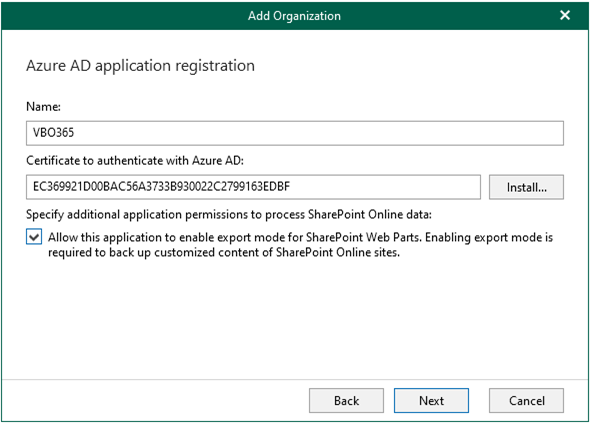Click blank space after the certificate thumbprint
591x423 pixels.
384,187
